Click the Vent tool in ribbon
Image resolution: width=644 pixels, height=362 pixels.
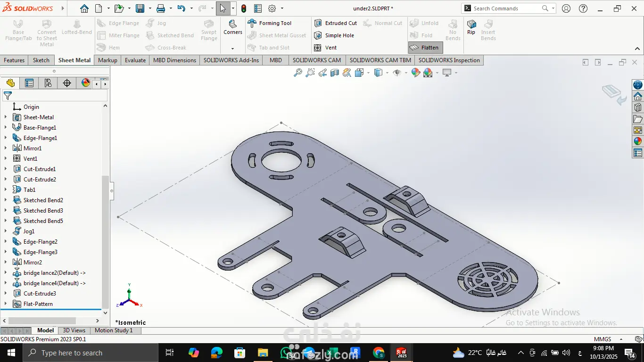(325, 48)
